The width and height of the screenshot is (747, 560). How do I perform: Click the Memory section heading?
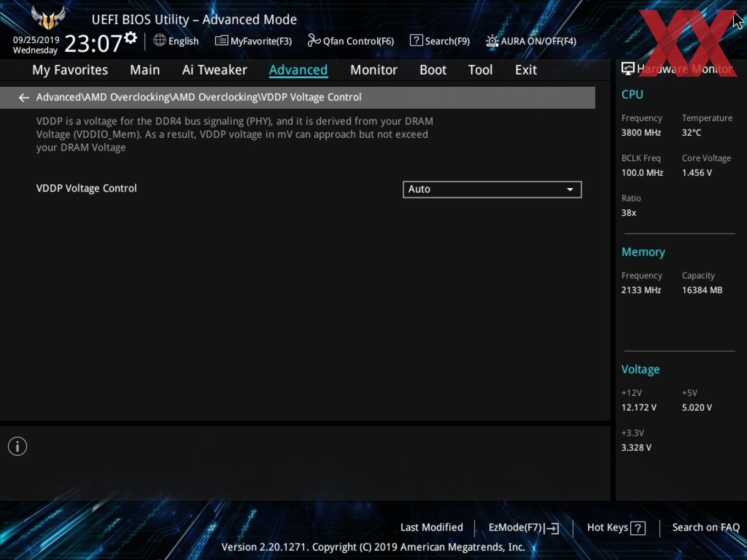pyautogui.click(x=643, y=252)
